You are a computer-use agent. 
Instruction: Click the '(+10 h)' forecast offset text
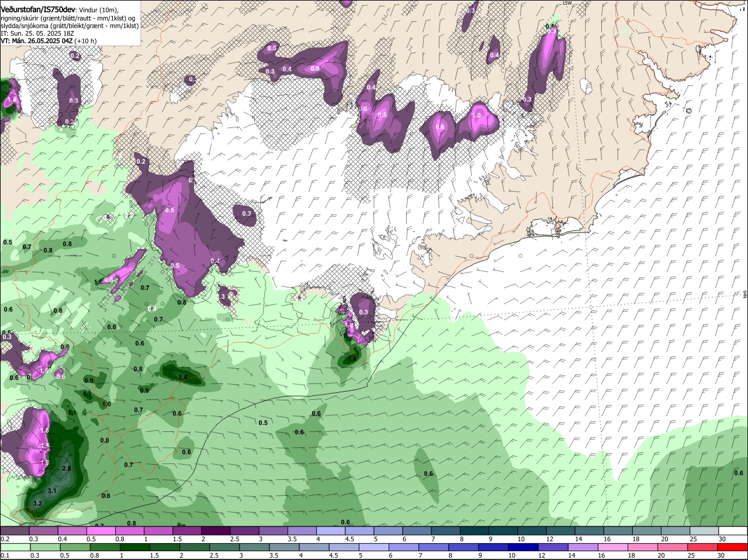pyautogui.click(x=85, y=41)
